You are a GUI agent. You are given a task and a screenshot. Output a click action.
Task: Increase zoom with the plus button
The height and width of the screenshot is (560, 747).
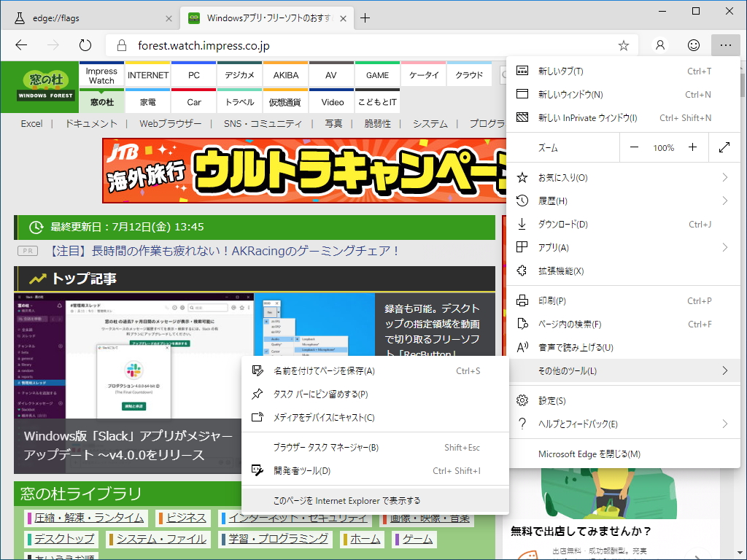(x=692, y=147)
